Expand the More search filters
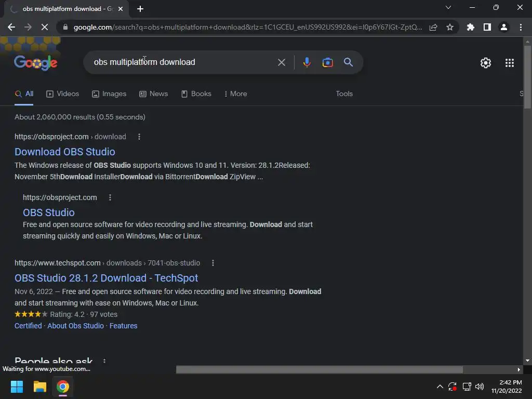This screenshot has width=532, height=399. point(235,94)
